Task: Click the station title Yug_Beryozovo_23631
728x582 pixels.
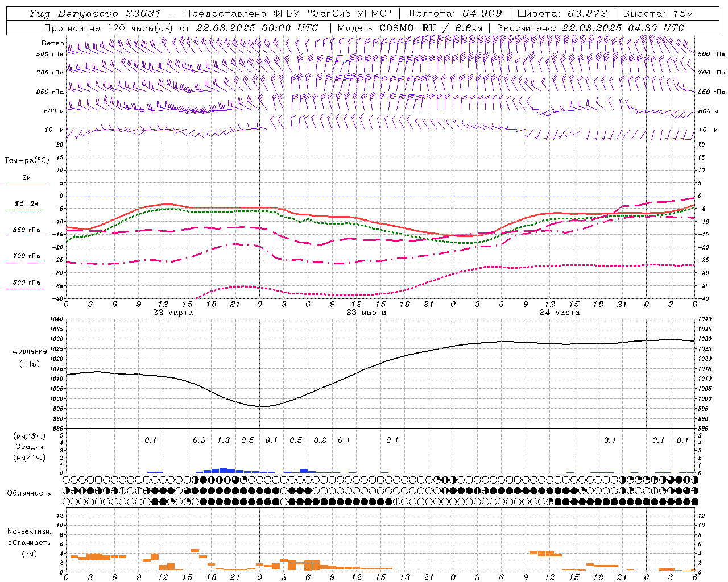Action: click(94, 14)
